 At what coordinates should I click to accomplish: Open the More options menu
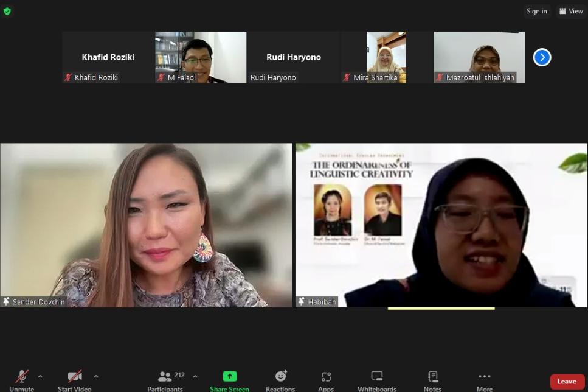(485, 377)
